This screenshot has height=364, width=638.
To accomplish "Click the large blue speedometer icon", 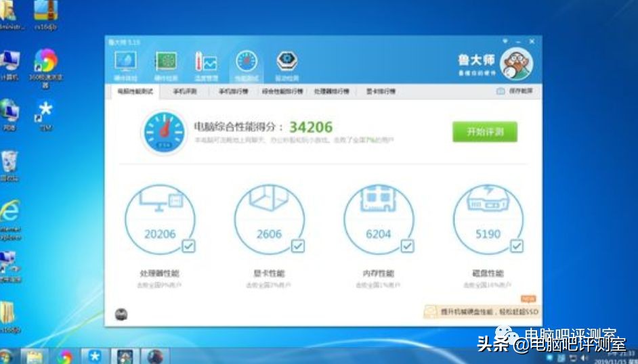I will [x=164, y=133].
